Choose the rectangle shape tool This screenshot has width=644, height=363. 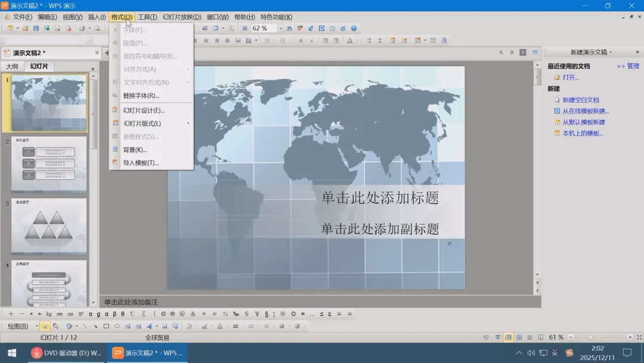click(106, 326)
